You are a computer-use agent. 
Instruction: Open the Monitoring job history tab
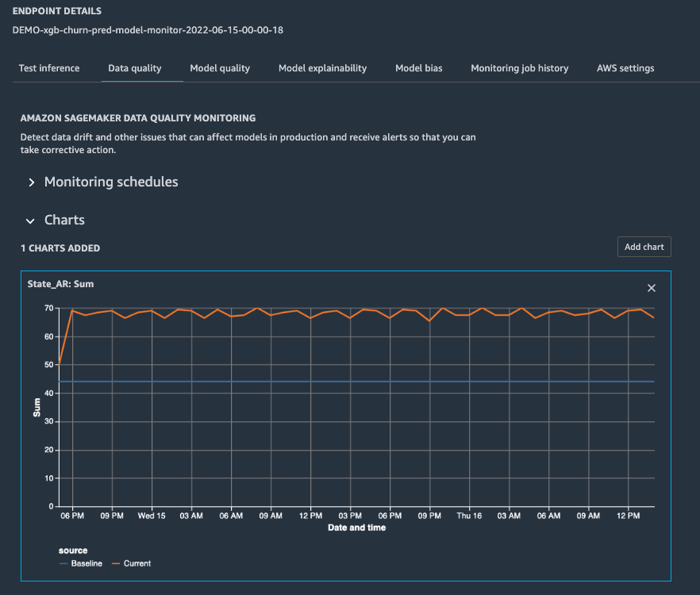[519, 68]
